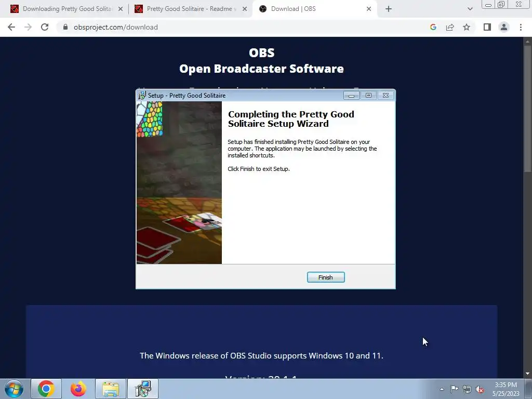Image resolution: width=532 pixels, height=399 pixels.
Task: Close the Pretty Good Solitaire Readme tab
Action: pyautogui.click(x=245, y=9)
